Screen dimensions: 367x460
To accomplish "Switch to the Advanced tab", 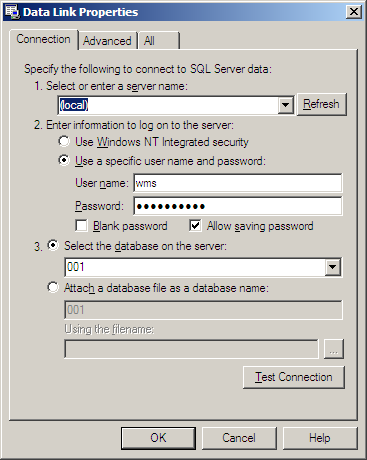I will [x=107, y=41].
